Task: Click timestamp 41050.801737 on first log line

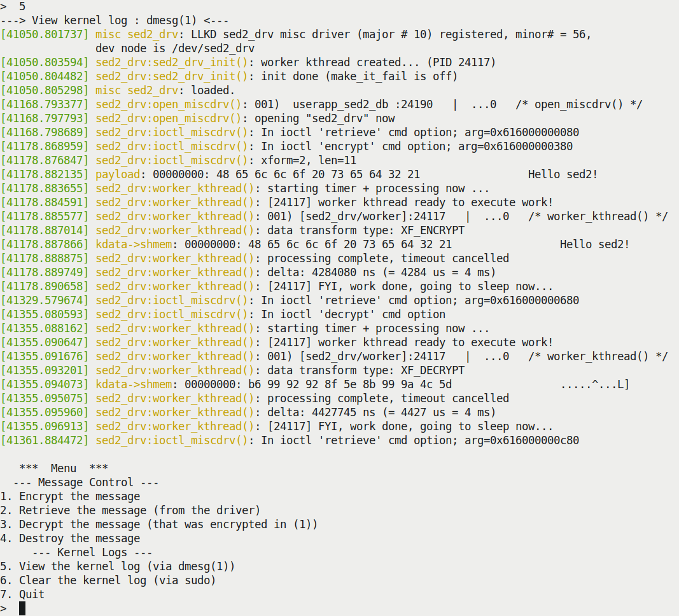Action: pyautogui.click(x=44, y=34)
